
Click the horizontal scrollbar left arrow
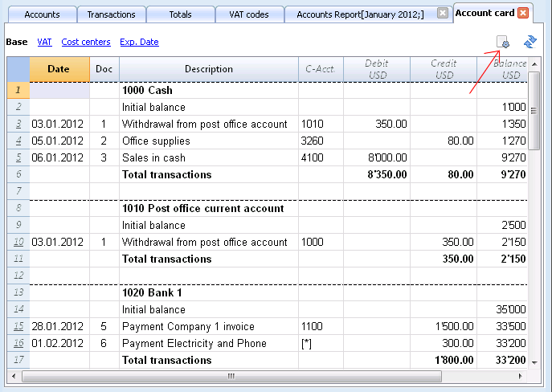coord(14,376)
